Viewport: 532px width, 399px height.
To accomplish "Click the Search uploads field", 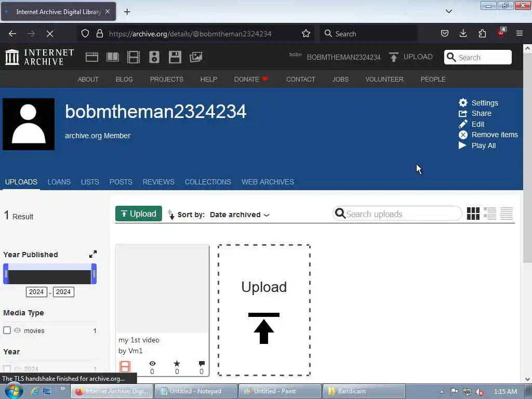I will coord(397,214).
